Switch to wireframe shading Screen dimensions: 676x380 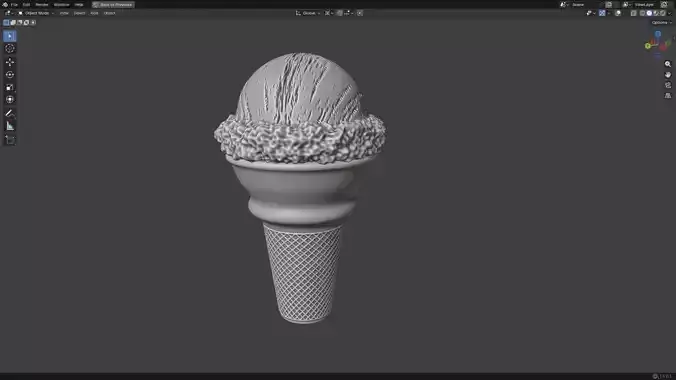point(642,13)
